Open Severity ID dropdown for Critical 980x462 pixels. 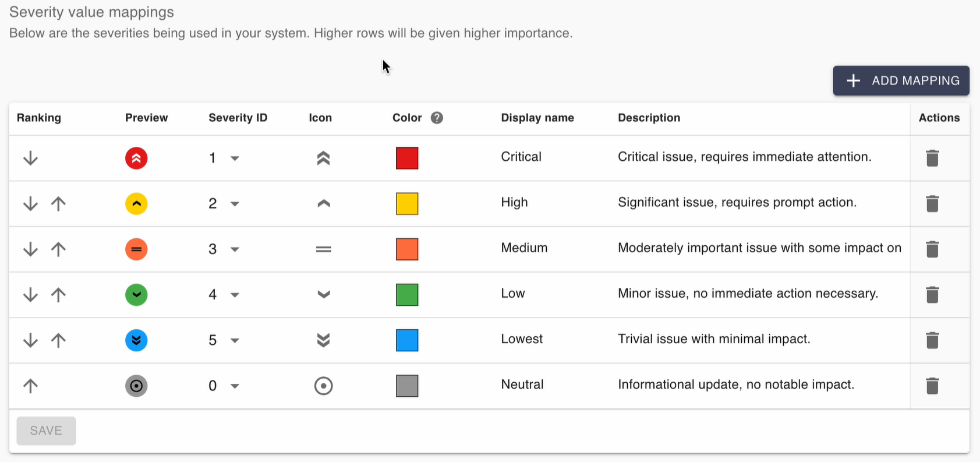(234, 158)
